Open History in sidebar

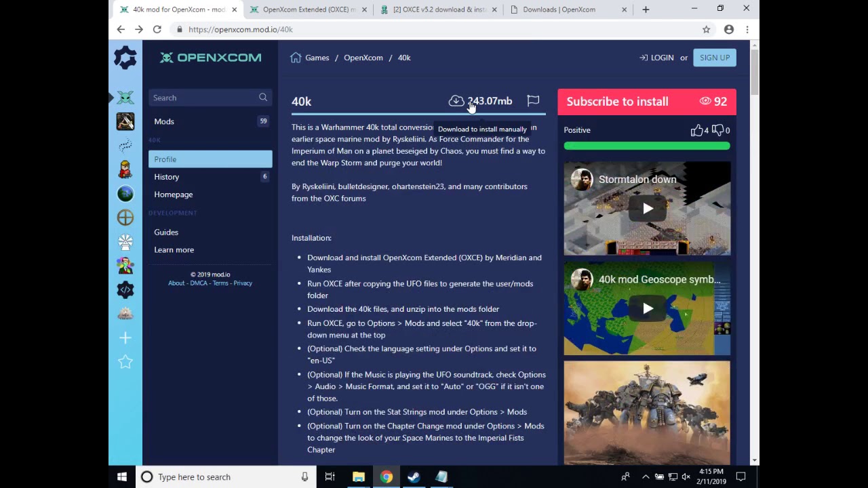[210, 177]
